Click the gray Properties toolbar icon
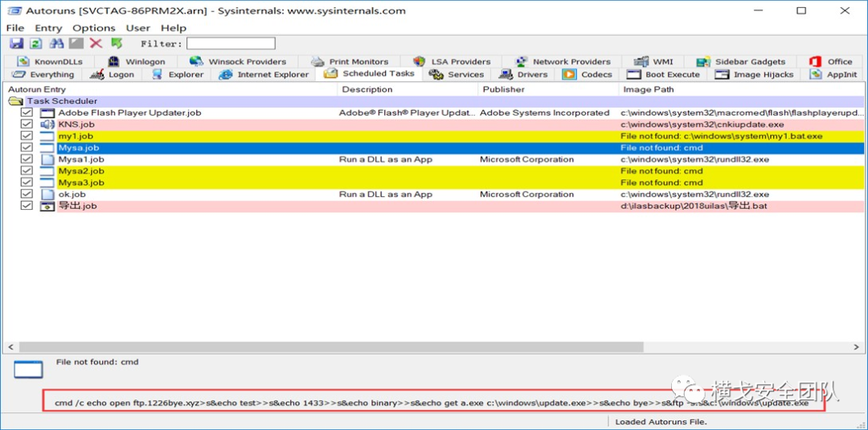The image size is (868, 430). tap(76, 43)
